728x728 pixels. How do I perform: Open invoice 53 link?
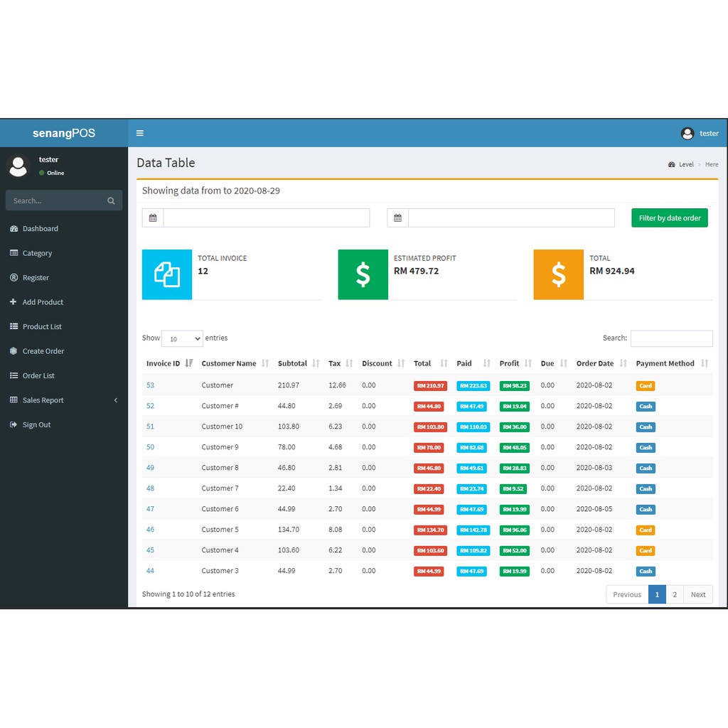coord(150,385)
